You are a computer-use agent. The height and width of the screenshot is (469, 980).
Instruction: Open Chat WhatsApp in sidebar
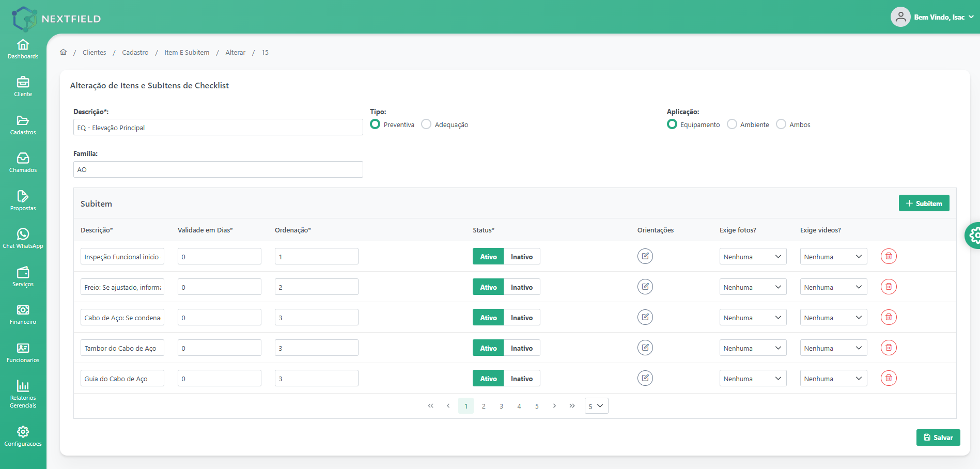click(x=23, y=239)
